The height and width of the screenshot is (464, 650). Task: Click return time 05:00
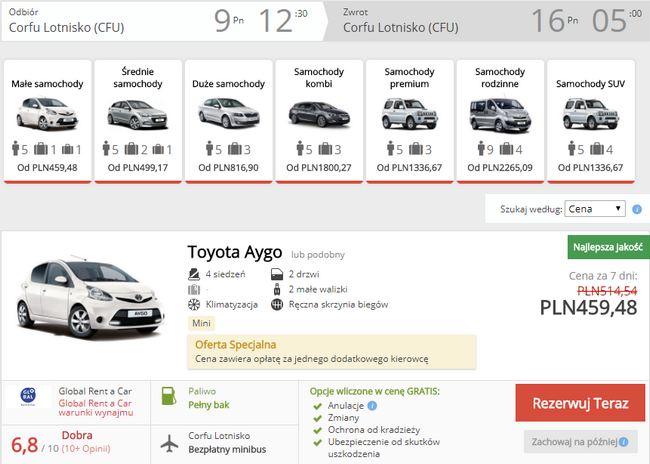click(x=617, y=20)
